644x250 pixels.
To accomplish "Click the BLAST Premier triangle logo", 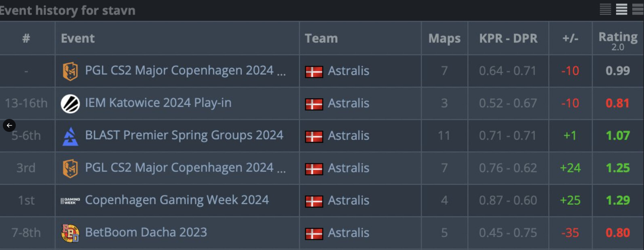I will click(70, 136).
